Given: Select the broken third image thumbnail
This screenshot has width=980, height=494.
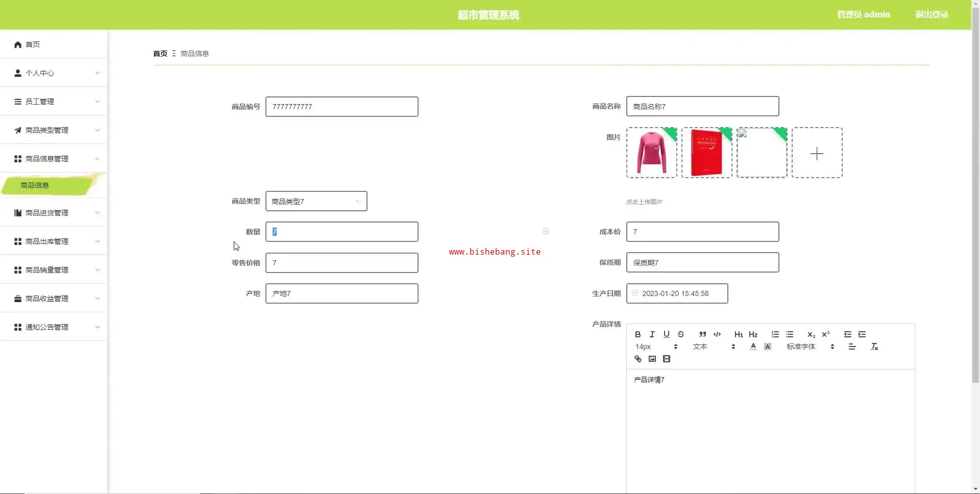Looking at the screenshot, I should (x=762, y=153).
